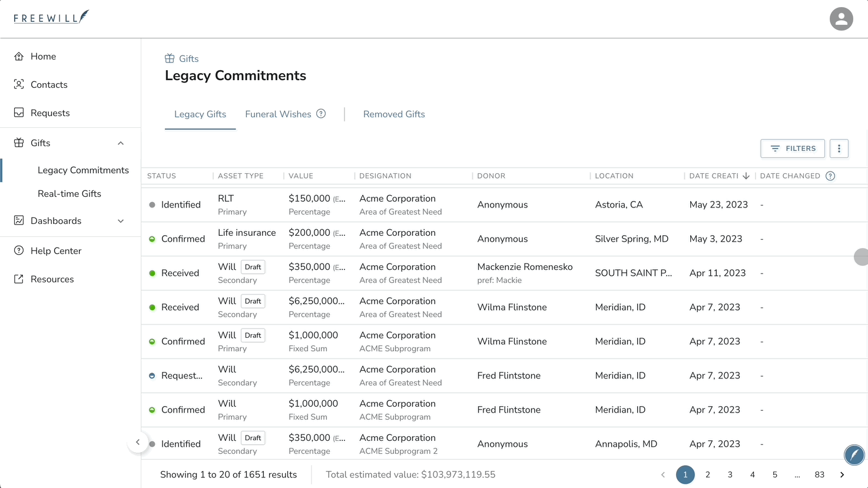868x488 pixels.
Task: Open the Filters button
Action: click(793, 149)
